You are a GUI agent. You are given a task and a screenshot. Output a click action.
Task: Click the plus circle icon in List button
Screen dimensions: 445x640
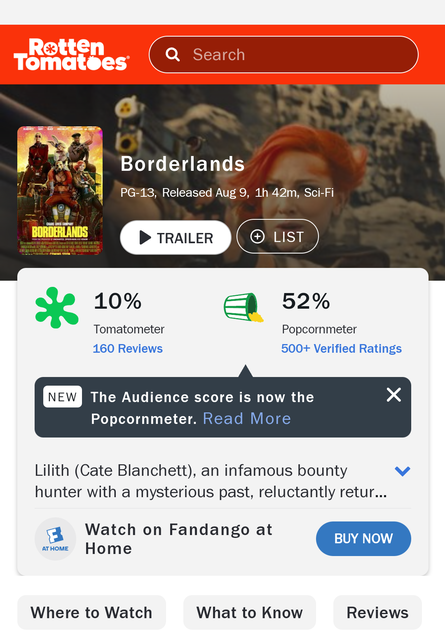point(257,237)
